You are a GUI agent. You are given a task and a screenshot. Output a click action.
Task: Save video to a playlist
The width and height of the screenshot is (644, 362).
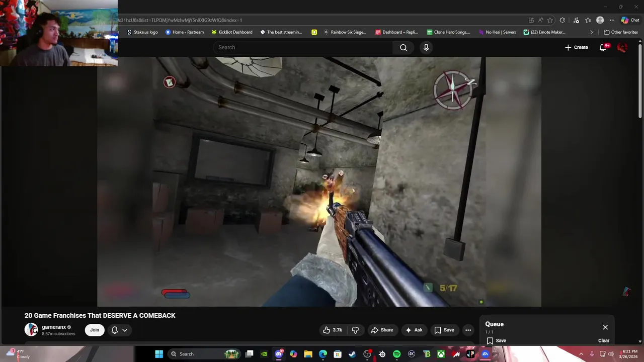pos(444,330)
